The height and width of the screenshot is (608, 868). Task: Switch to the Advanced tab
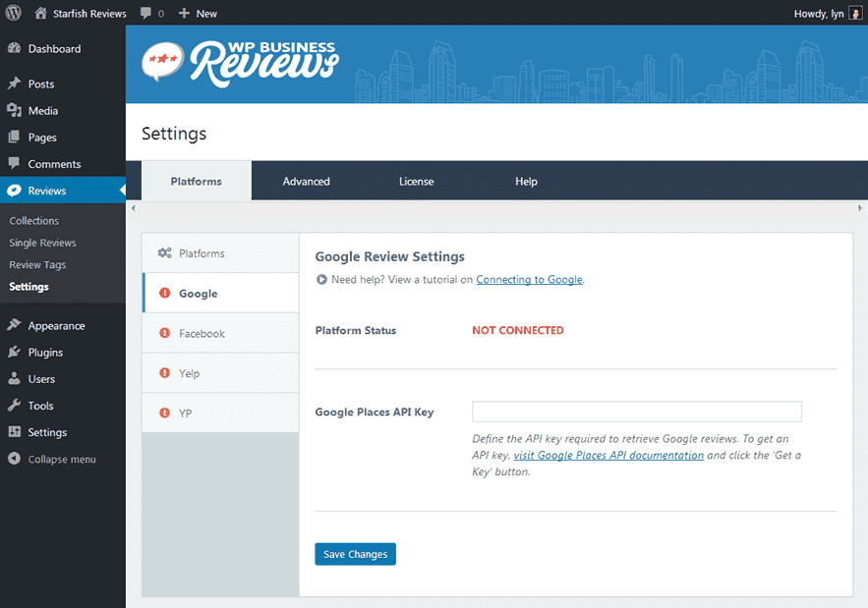(306, 182)
